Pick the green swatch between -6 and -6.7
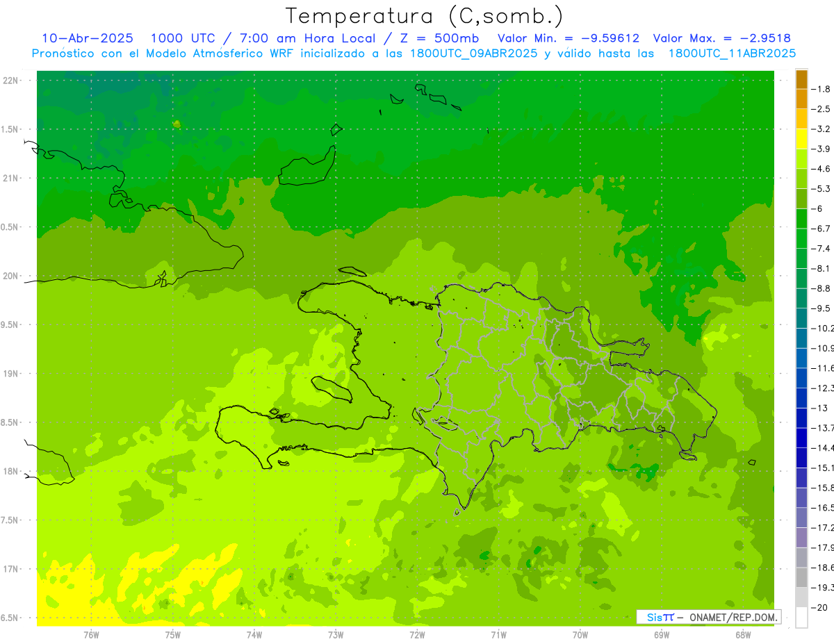This screenshot has height=644, width=834. pyautogui.click(x=801, y=218)
